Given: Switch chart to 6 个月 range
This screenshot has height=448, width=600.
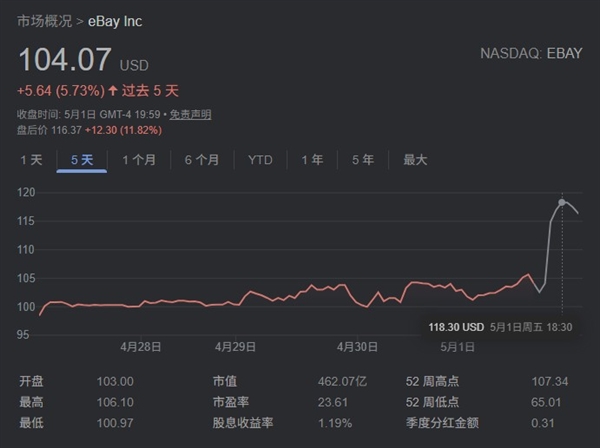Looking at the screenshot, I should tap(202, 160).
